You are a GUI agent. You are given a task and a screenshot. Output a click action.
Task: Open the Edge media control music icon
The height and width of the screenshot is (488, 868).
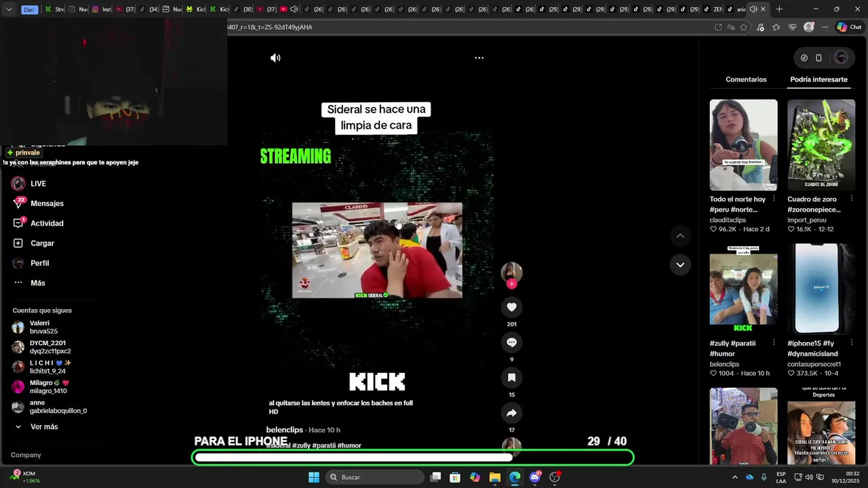tap(759, 27)
